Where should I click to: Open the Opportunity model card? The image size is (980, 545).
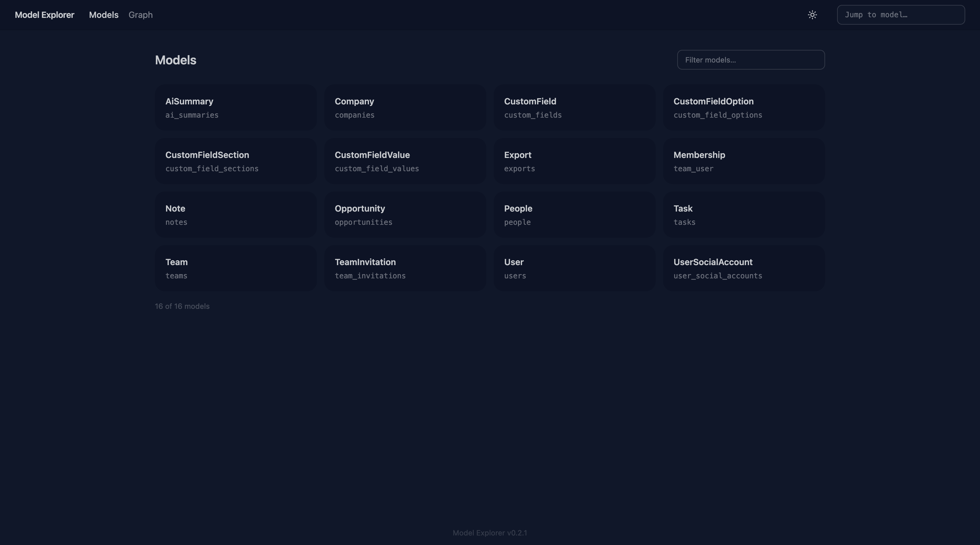click(x=405, y=215)
